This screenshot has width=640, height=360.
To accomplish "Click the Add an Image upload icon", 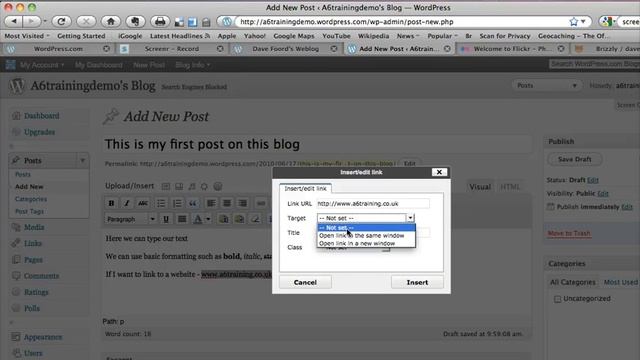I will click(165, 187).
